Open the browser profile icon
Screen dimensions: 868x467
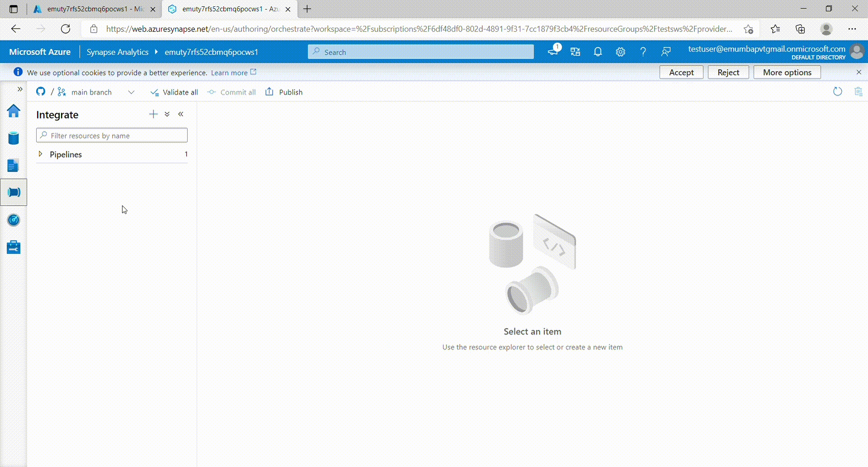coord(826,29)
